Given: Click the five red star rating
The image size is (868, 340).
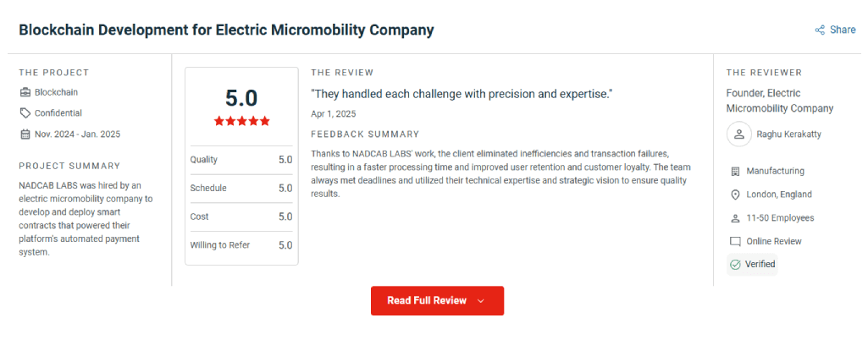Looking at the screenshot, I should click(x=242, y=120).
